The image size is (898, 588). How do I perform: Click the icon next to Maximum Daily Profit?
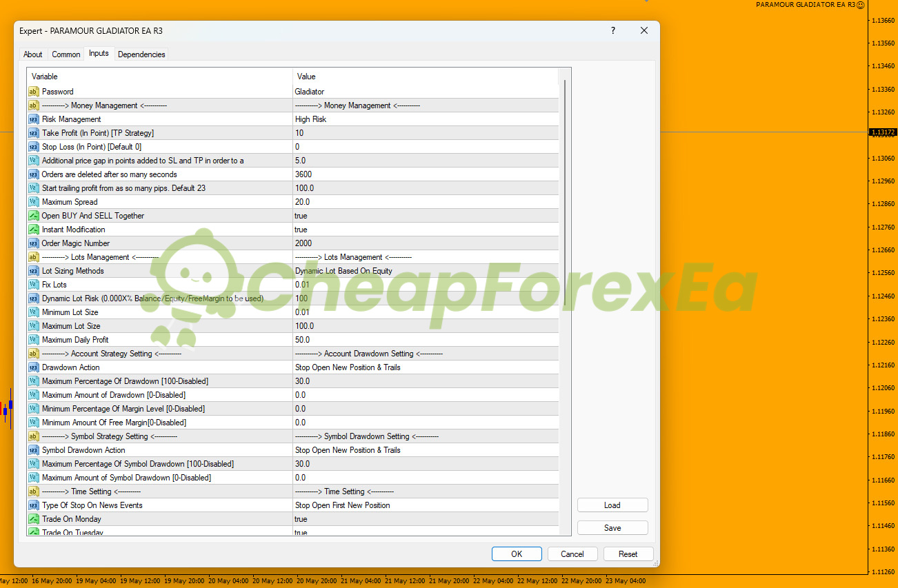[x=34, y=340]
